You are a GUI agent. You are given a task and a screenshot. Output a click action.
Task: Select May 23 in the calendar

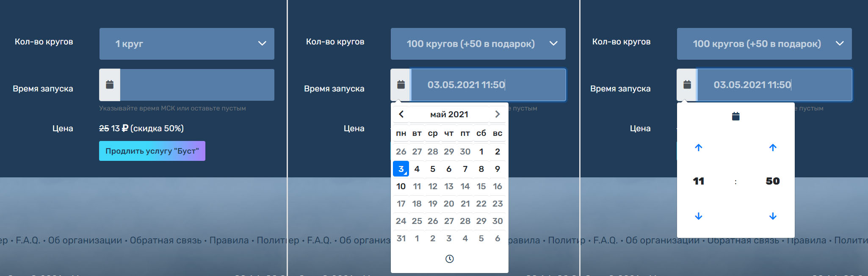pos(498,204)
